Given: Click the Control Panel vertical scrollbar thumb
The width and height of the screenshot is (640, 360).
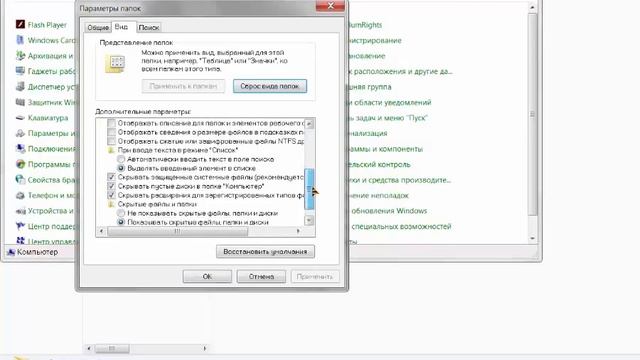Looking at the screenshot, I should (532, 114).
